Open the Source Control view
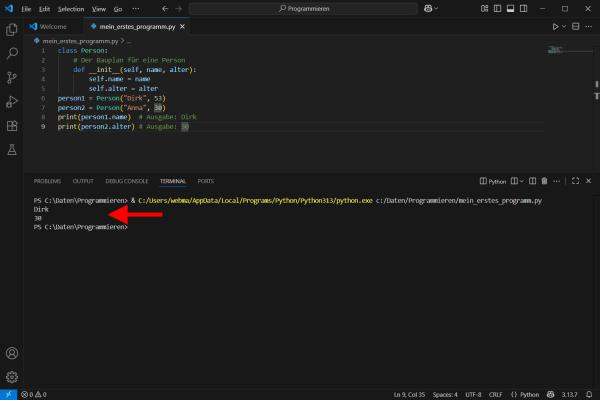 [12, 77]
